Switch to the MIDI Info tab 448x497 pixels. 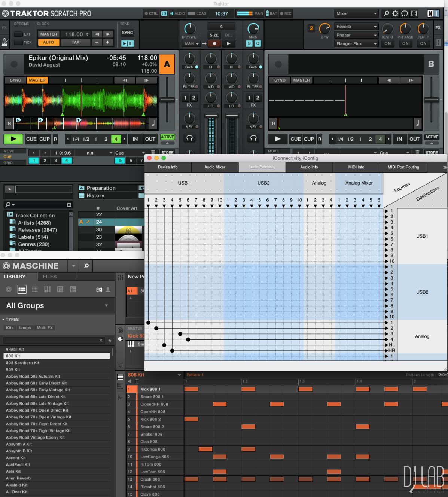pos(356,167)
